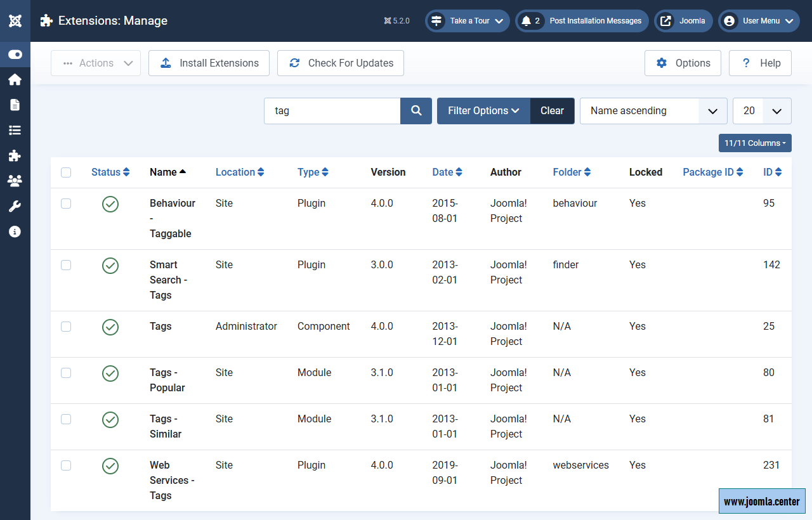
Task: Check the Tags component row checkbox
Action: pos(66,327)
